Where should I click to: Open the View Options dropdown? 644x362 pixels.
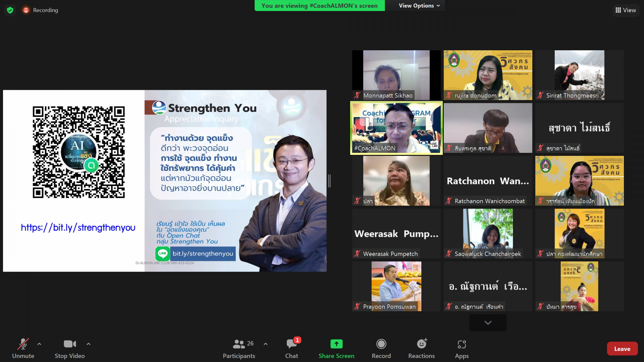pyautogui.click(x=419, y=6)
